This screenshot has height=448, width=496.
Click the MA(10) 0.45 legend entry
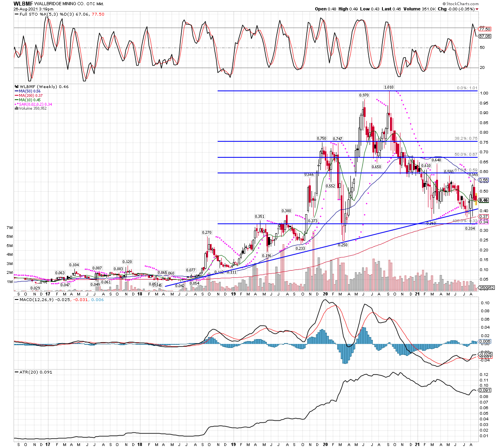coord(30,100)
